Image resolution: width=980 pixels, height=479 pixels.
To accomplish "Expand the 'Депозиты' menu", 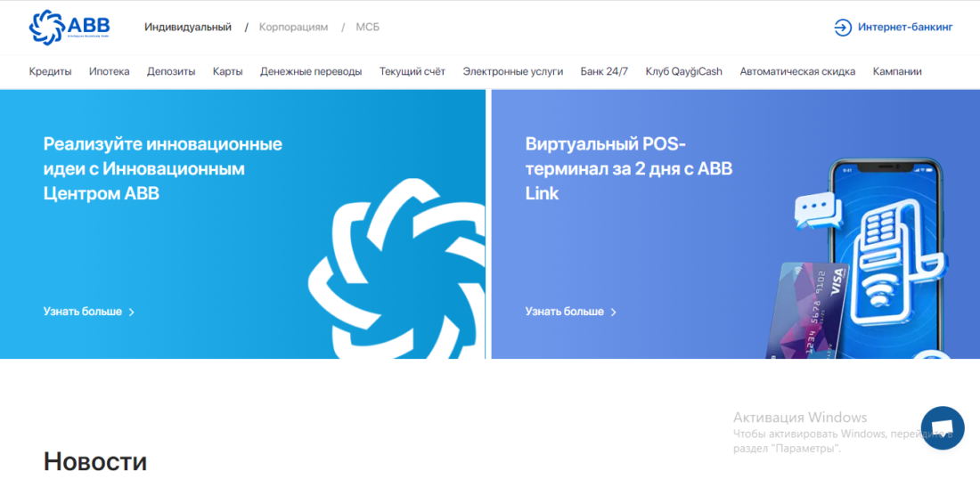I will pyautogui.click(x=171, y=71).
